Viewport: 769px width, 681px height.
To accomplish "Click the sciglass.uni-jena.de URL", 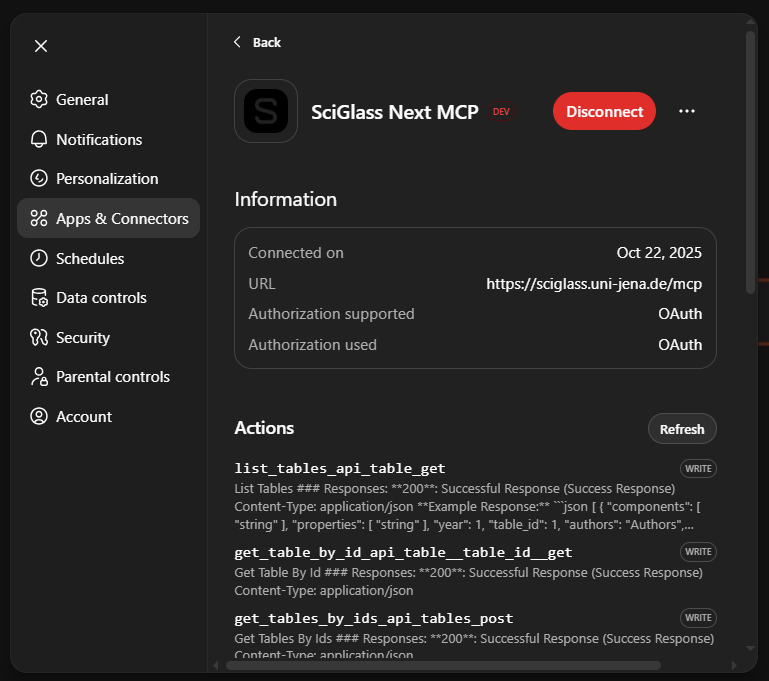I will (594, 284).
